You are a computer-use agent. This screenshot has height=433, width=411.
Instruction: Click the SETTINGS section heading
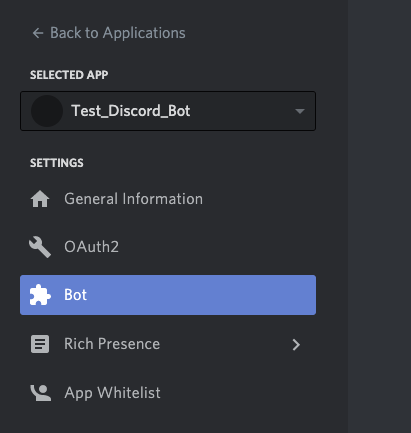(x=57, y=163)
